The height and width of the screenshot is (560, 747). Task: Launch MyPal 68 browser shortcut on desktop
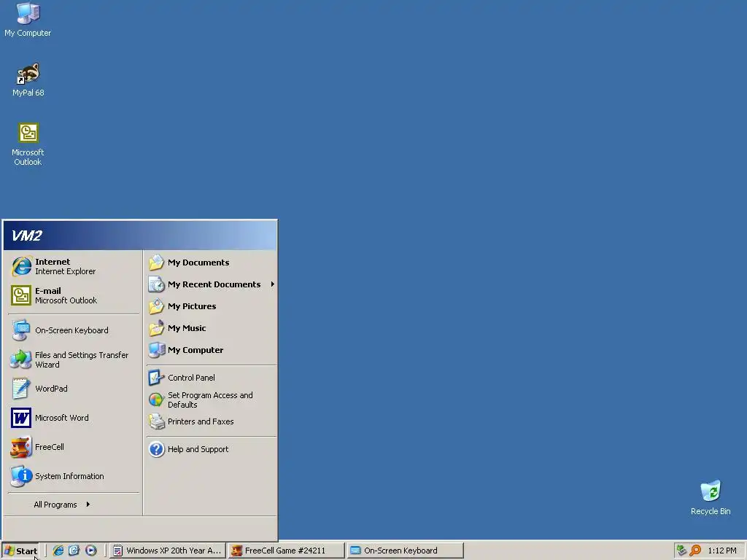[28, 79]
